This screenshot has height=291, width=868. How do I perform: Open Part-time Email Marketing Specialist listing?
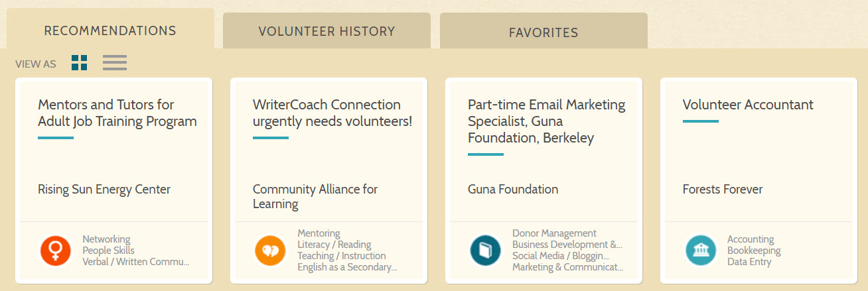pos(547,121)
